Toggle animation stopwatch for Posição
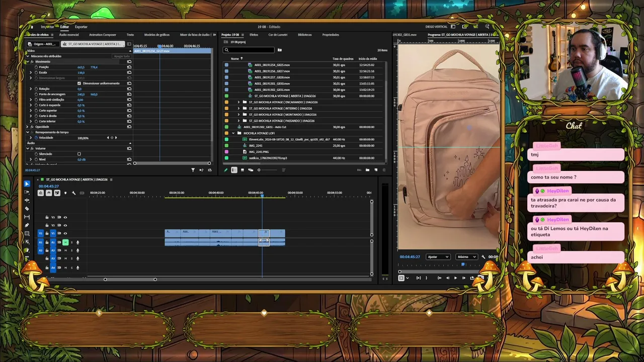Viewport: 644px width, 362px height. pyautogui.click(x=36, y=67)
